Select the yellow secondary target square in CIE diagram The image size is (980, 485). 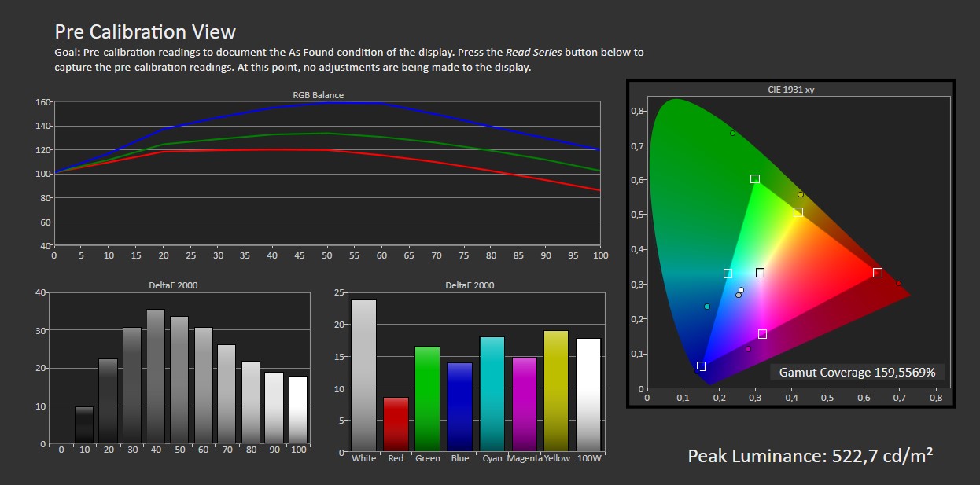(x=798, y=212)
